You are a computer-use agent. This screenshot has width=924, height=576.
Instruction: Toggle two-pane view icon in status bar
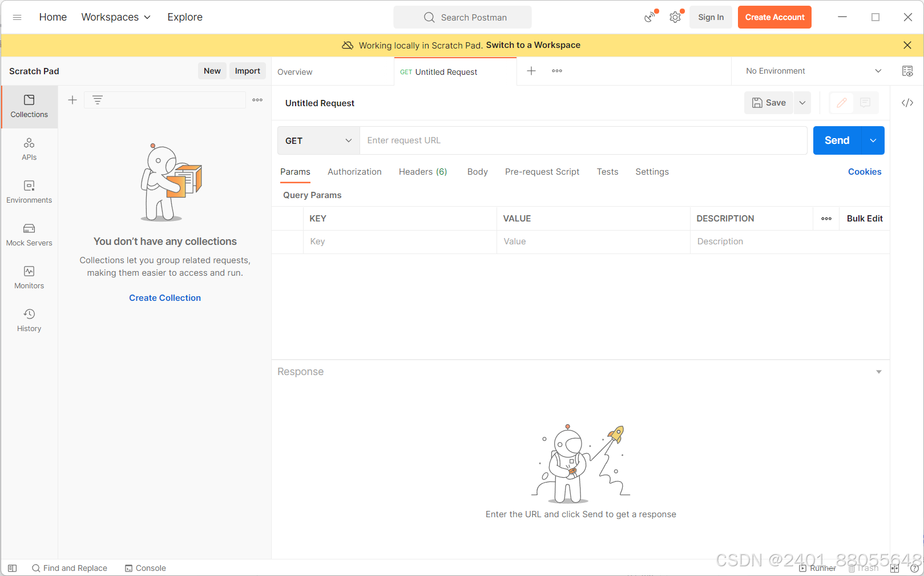894,568
